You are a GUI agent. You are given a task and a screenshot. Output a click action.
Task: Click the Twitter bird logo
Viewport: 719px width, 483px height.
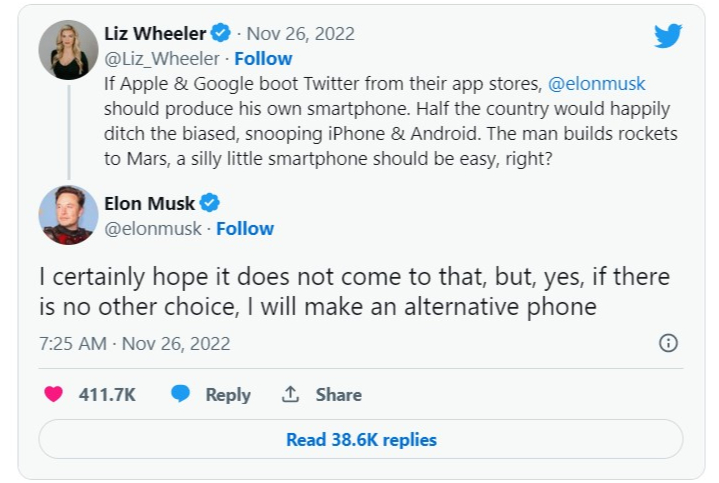tap(667, 36)
